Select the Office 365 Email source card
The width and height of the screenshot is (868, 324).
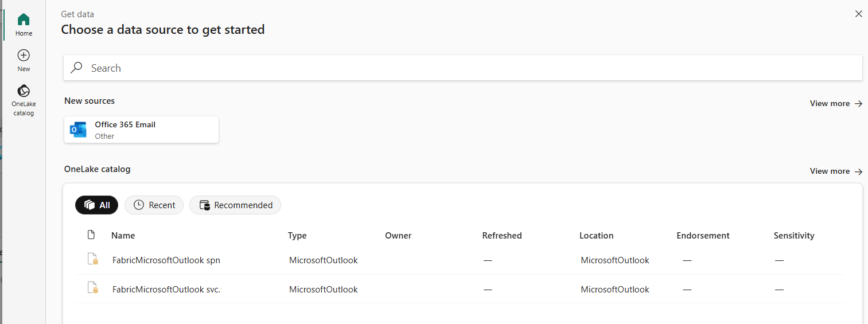click(141, 130)
